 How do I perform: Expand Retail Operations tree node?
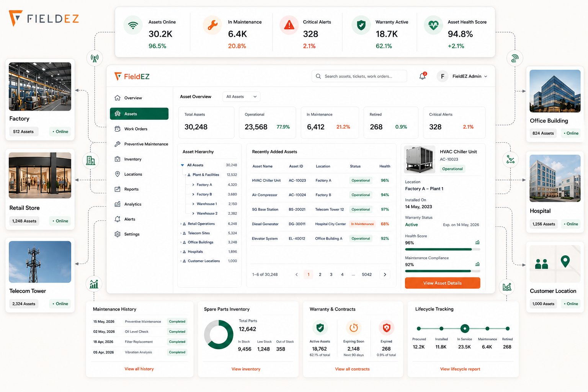pos(181,224)
